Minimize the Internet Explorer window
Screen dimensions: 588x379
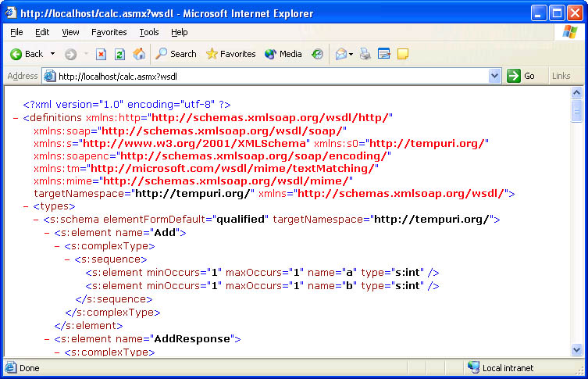coord(539,13)
